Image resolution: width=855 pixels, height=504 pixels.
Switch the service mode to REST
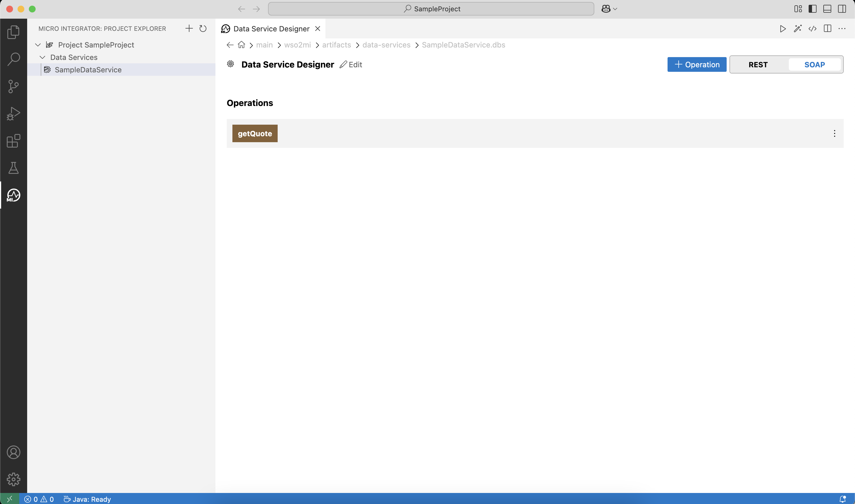pos(758,64)
